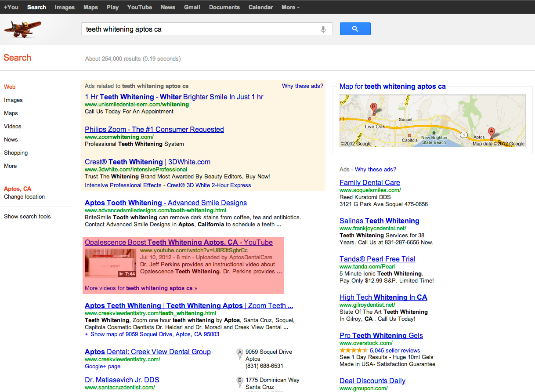Open Deal Discounts Daily ad
Image resolution: width=535 pixels, height=392 pixels.
(372, 381)
